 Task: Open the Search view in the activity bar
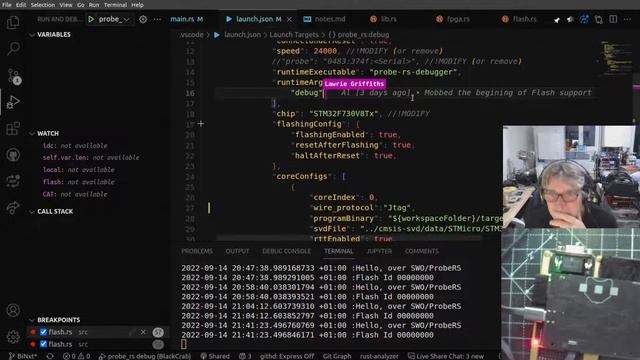(13, 49)
